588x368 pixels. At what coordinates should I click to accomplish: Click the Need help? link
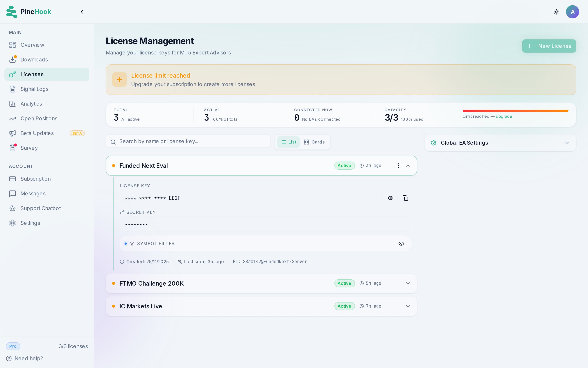(25, 358)
